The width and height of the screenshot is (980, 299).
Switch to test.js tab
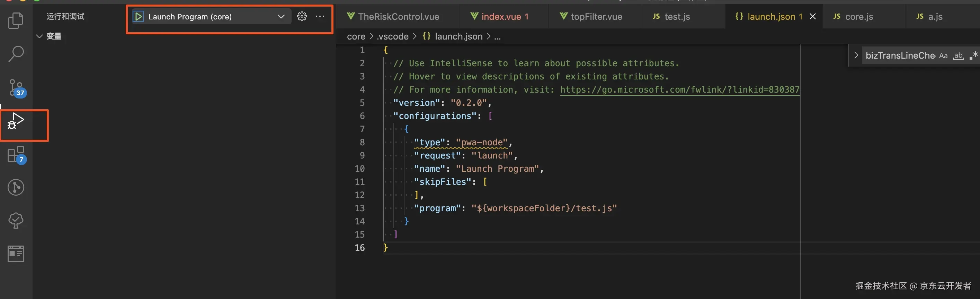click(x=683, y=17)
